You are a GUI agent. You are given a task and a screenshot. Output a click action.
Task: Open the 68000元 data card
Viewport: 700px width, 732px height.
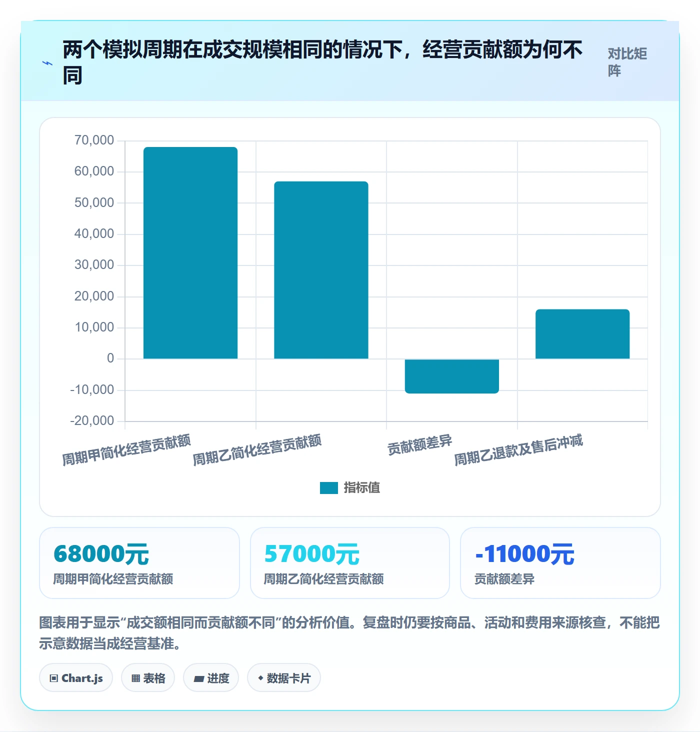(139, 563)
